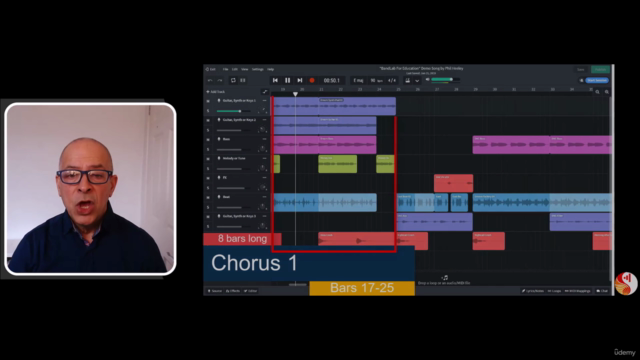The height and width of the screenshot is (360, 640).
Task: Expand the metronome options dropdown arrow
Action: pos(417,81)
